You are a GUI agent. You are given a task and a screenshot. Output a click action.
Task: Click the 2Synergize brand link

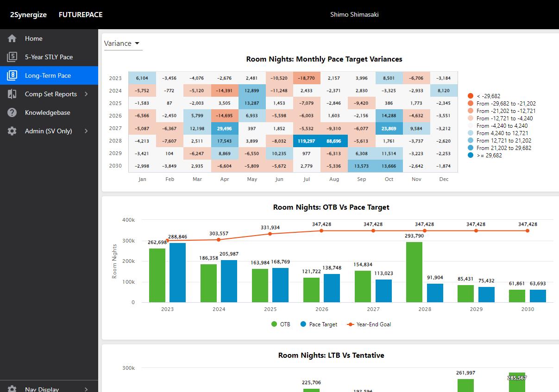click(28, 14)
